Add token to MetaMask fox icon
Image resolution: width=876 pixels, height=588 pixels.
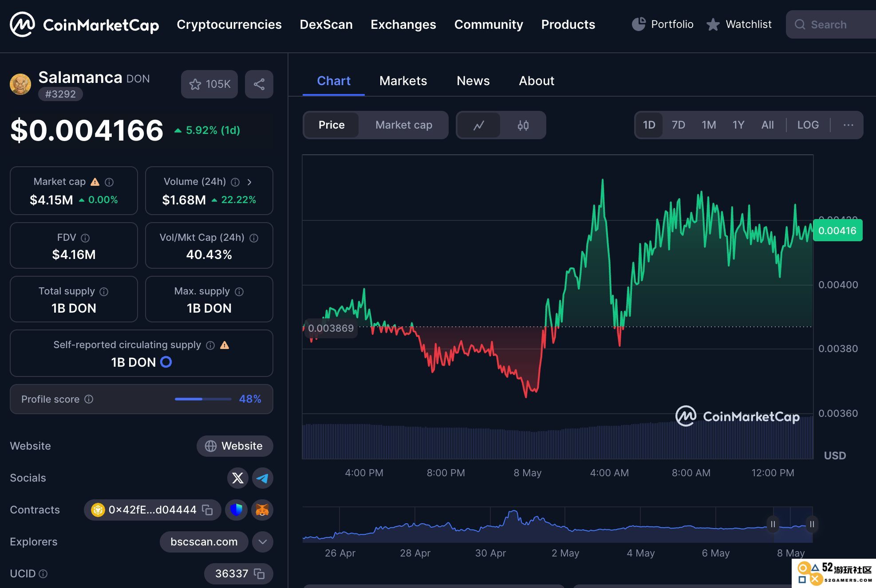(262, 510)
